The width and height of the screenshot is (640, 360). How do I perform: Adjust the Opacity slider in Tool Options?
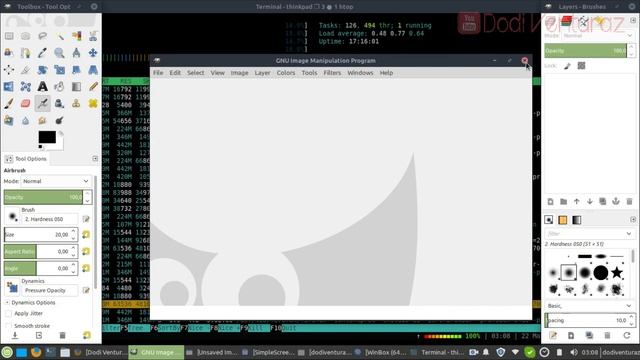pos(43,197)
